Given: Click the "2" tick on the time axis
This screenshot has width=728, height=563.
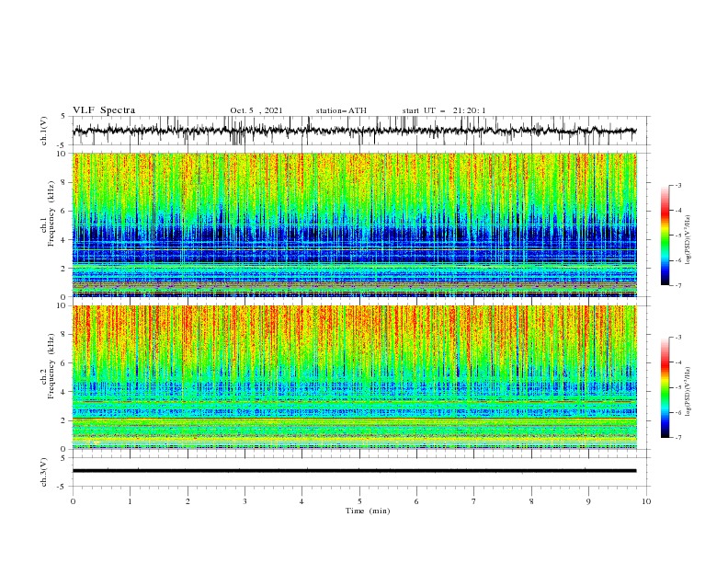Looking at the screenshot, I should 188,501.
